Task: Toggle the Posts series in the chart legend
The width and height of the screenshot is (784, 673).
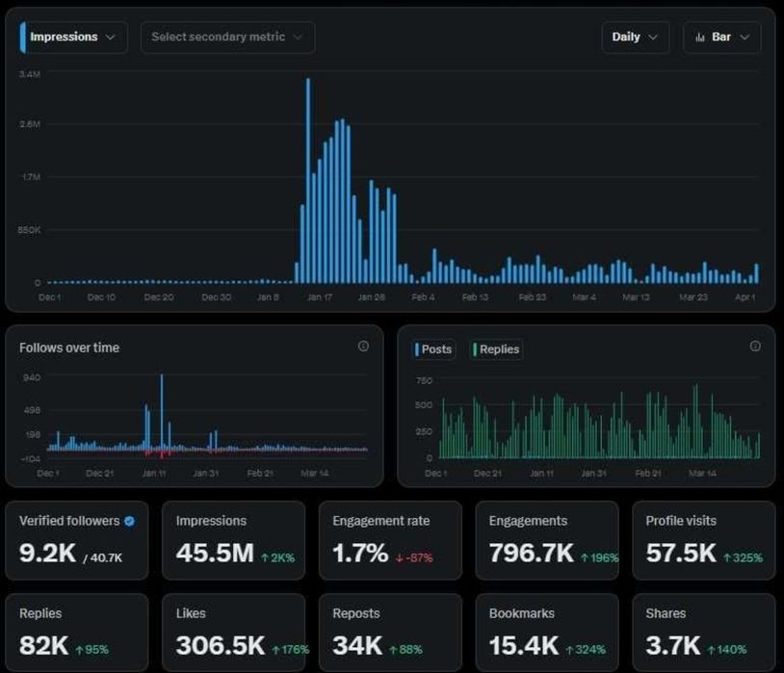Action: 433,349
